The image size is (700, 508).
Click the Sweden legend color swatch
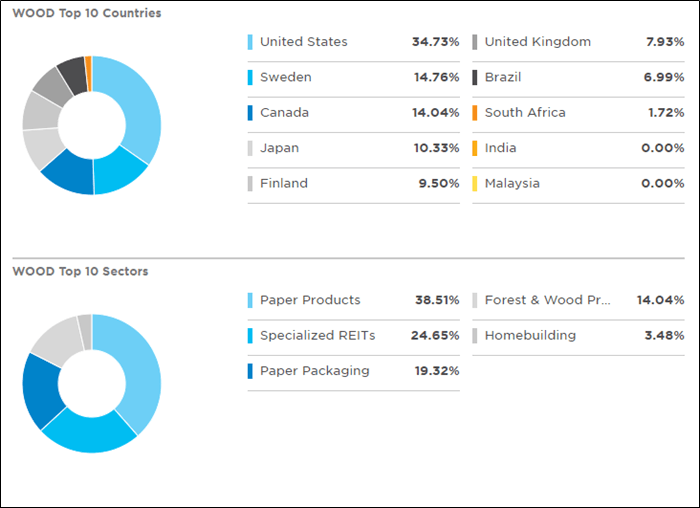point(250,77)
